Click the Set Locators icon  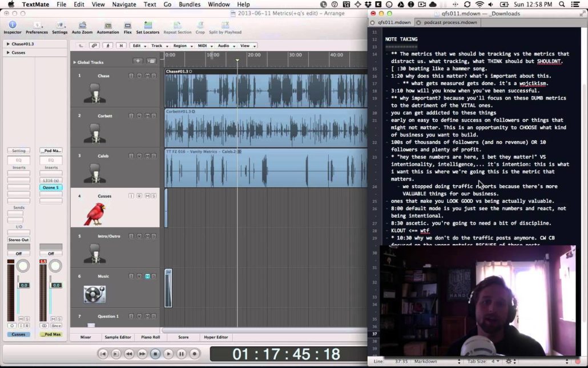pos(147,26)
